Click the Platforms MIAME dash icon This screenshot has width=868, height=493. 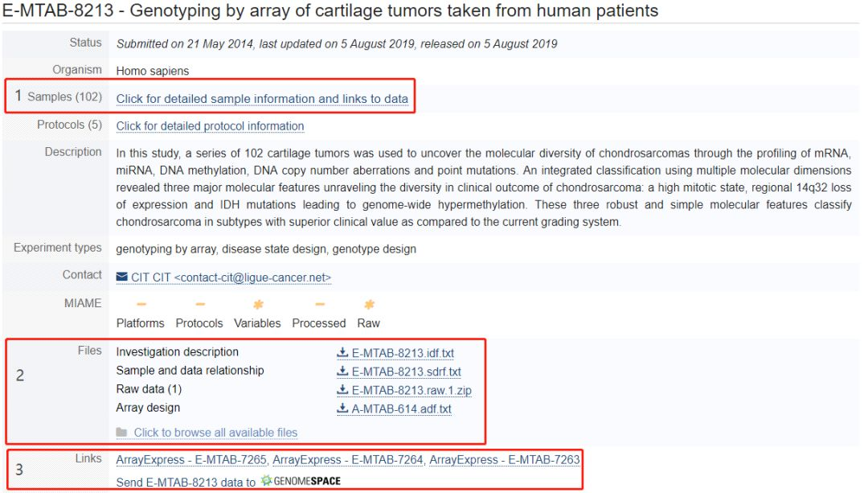tap(141, 305)
